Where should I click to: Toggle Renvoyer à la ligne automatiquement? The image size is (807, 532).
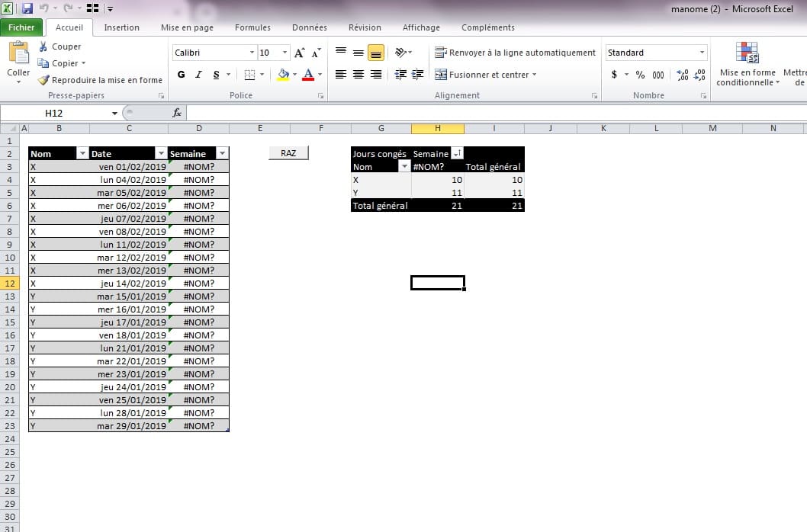pyautogui.click(x=515, y=52)
